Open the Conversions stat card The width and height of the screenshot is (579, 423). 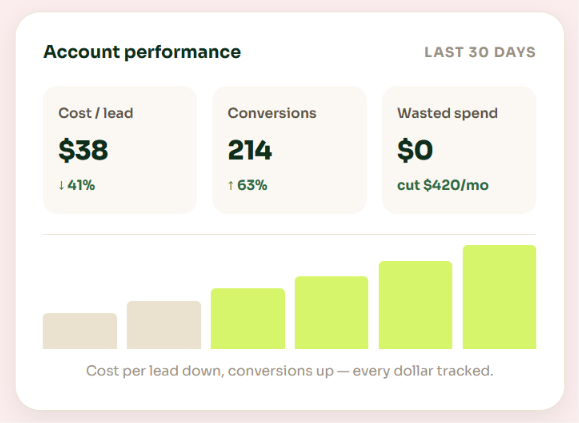click(x=290, y=150)
